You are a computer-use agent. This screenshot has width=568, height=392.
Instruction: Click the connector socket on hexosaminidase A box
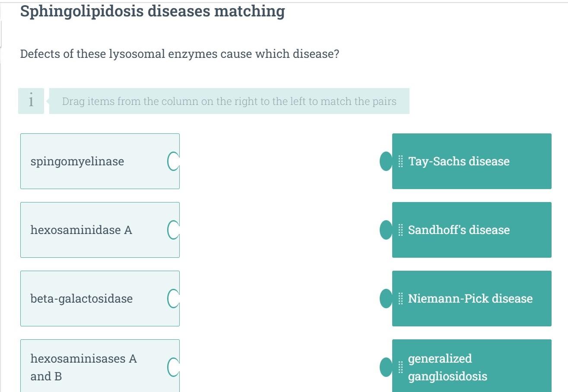172,230
